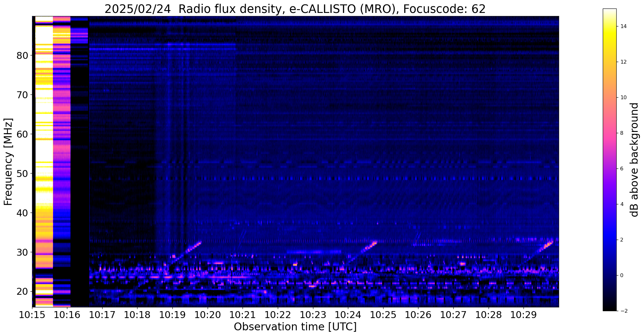Click y-axis tick label 50
This screenshot has height=336, width=644.
(x=22, y=174)
